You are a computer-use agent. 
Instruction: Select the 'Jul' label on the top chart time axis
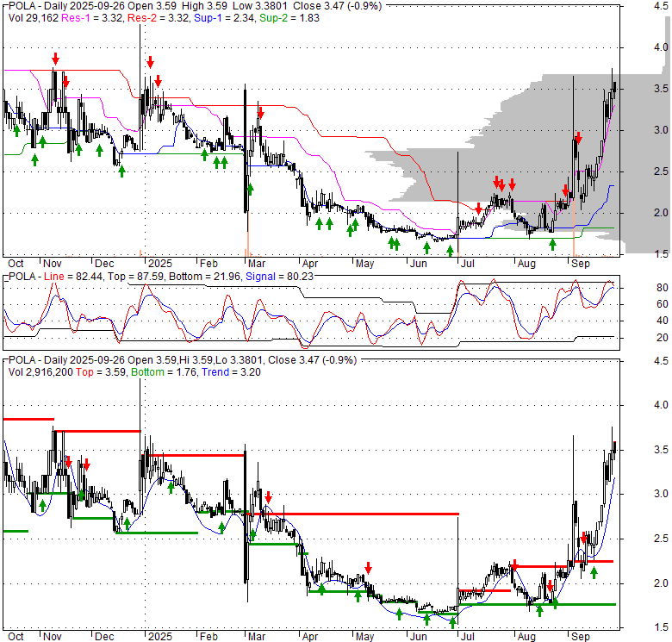(x=467, y=263)
